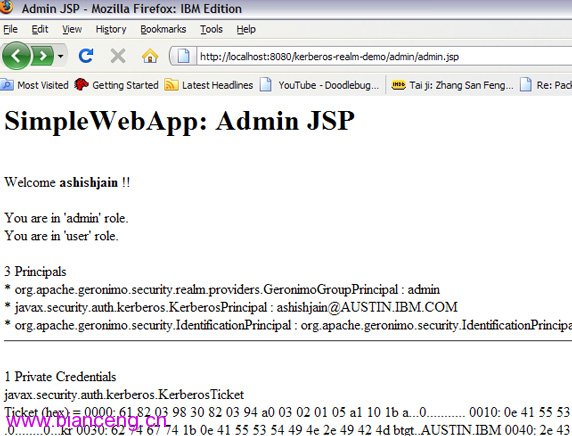Click the '3 Principals' line

point(35,272)
